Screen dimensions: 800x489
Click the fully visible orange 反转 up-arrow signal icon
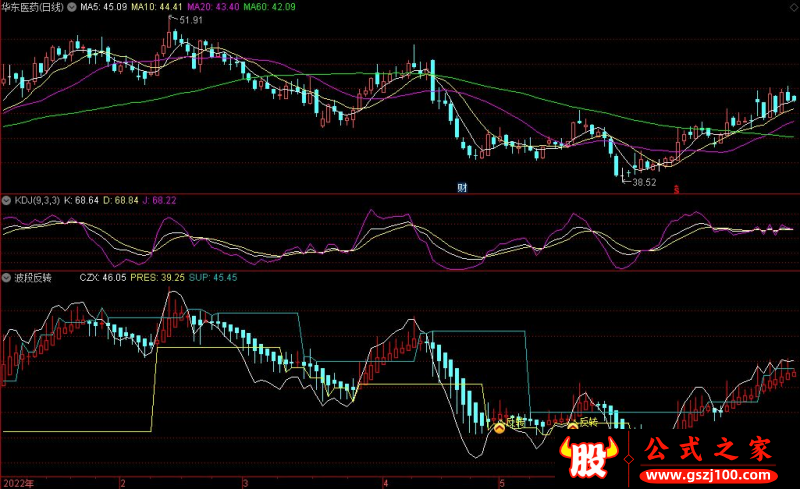click(499, 428)
